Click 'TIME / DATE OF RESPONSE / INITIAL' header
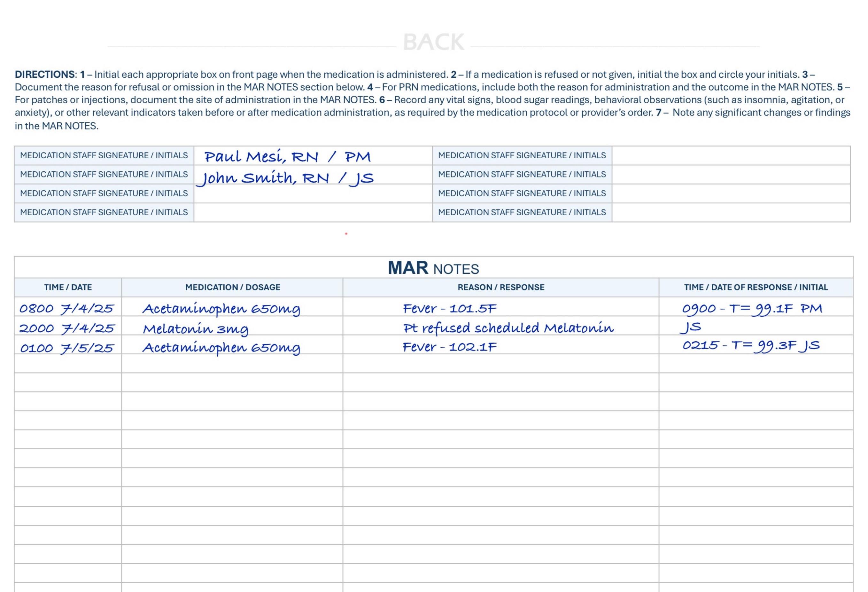868x592 pixels. coord(756,288)
